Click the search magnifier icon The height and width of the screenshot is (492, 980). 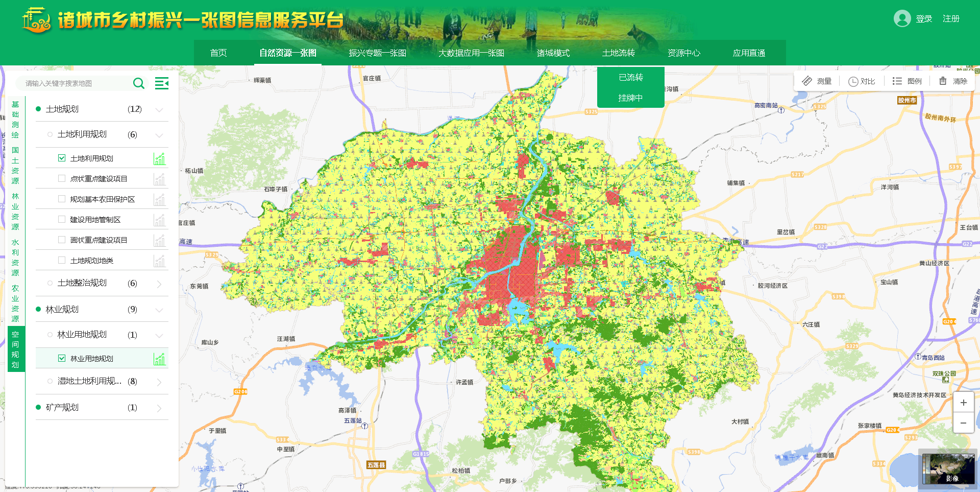click(138, 83)
